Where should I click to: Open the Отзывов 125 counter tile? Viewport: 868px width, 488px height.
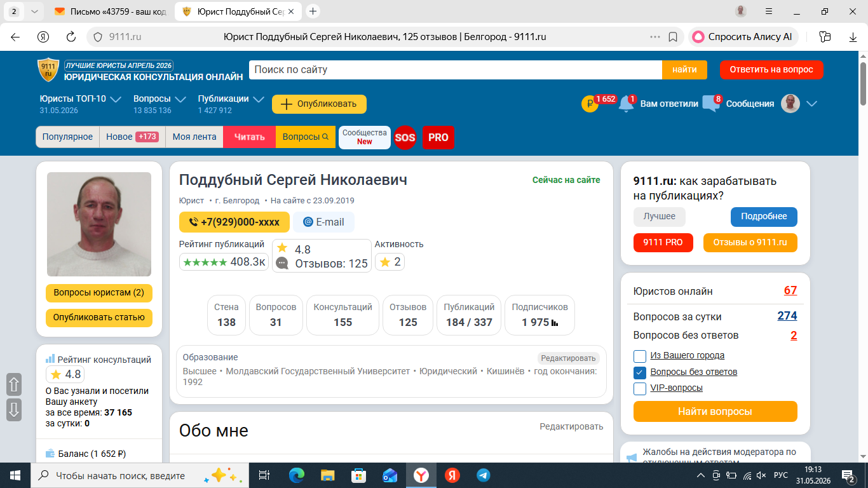[x=408, y=315]
